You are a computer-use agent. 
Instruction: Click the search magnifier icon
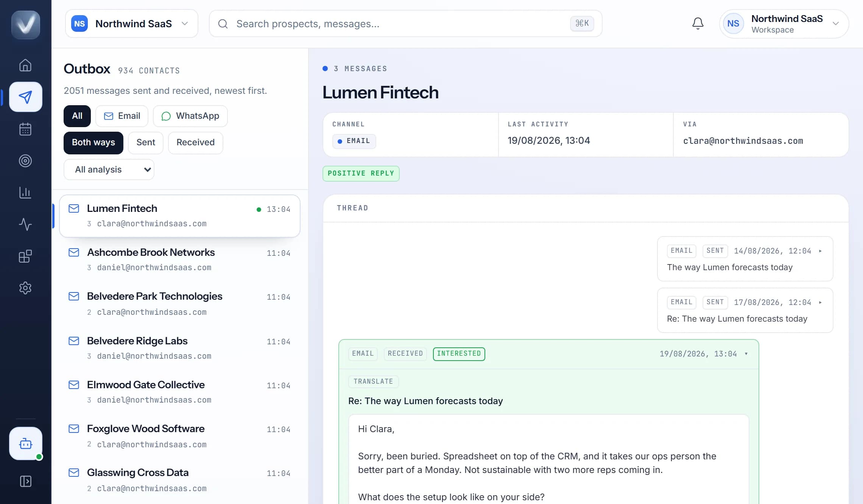tap(223, 24)
